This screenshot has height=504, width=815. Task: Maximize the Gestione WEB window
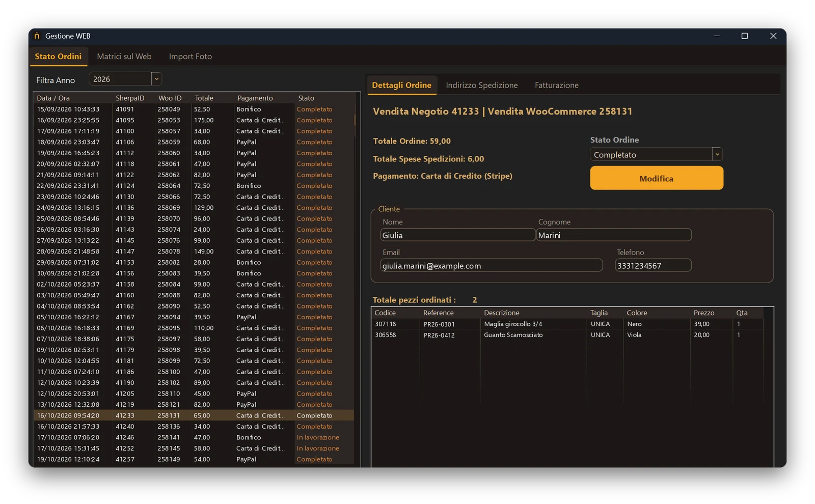click(744, 36)
